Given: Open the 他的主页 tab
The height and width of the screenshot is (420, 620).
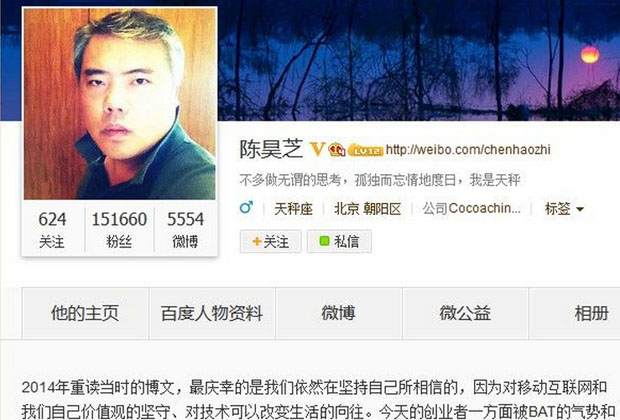Looking at the screenshot, I should pos(85,313).
